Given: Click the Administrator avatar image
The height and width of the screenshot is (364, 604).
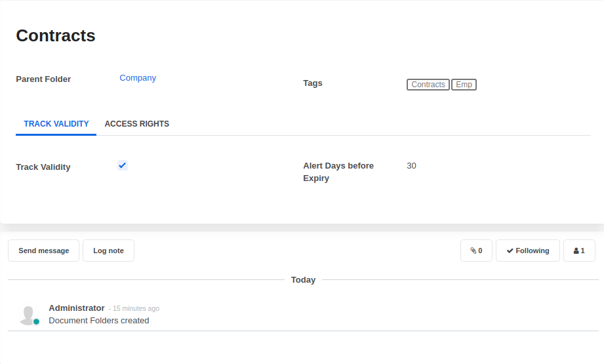Looking at the screenshot, I should coord(28,315).
